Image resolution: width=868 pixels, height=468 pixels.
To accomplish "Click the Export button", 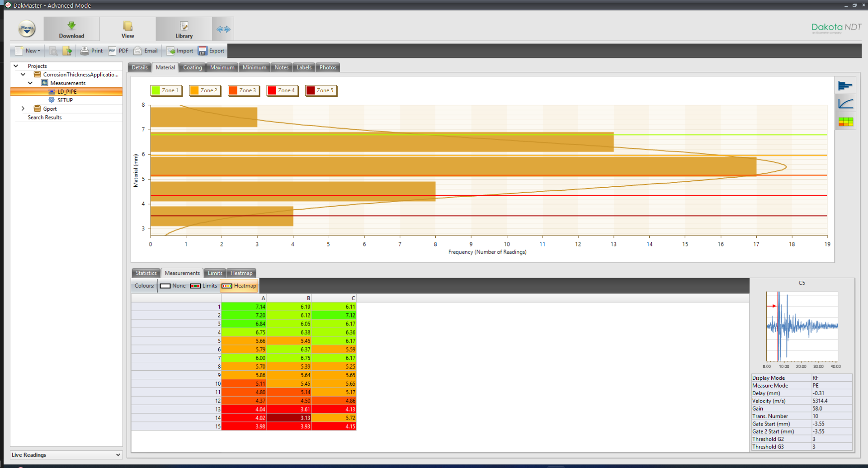I will tap(211, 51).
